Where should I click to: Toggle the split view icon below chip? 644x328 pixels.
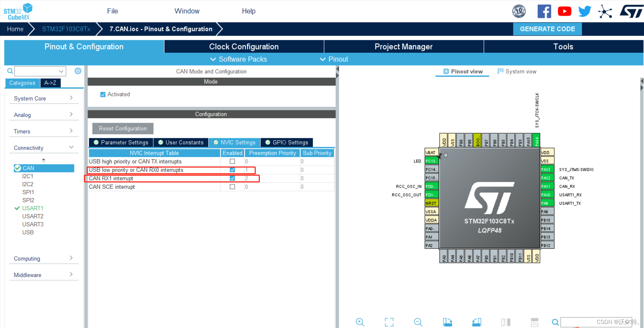pyautogui.click(x=506, y=322)
